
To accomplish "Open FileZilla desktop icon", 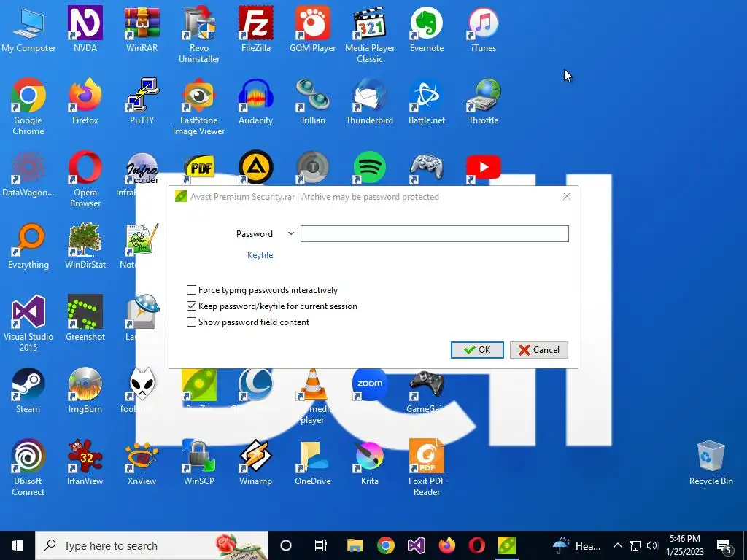I will pyautogui.click(x=256, y=29).
